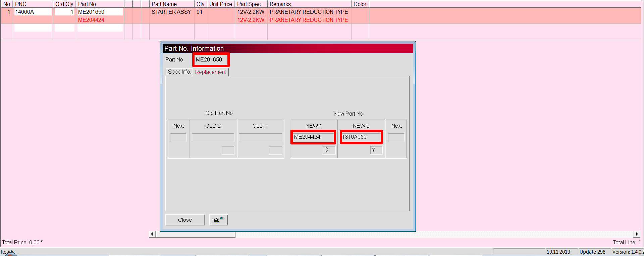Image resolution: width=644 pixels, height=256 pixels.
Task: Click the NEW 1 status box showing O
Action: coord(329,150)
